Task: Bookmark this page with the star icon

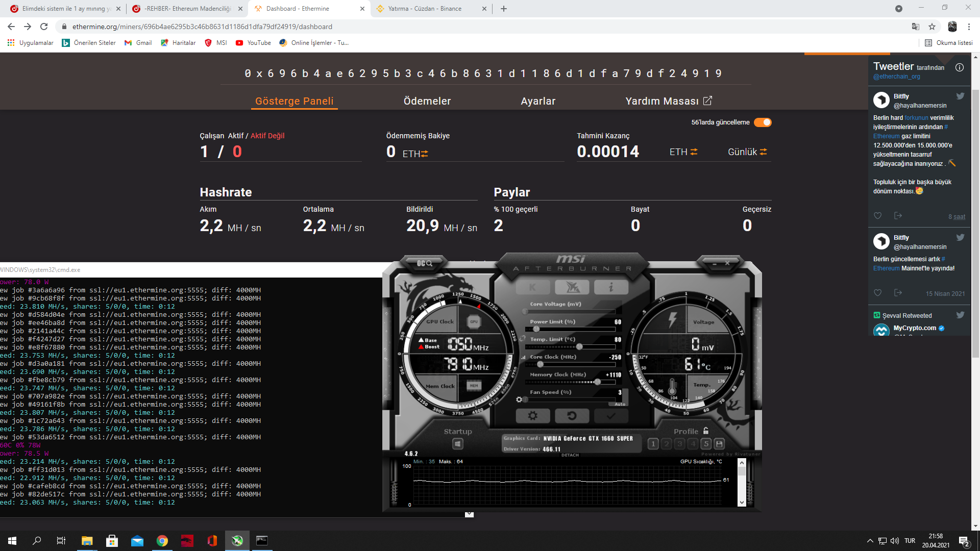Action: click(x=932, y=27)
